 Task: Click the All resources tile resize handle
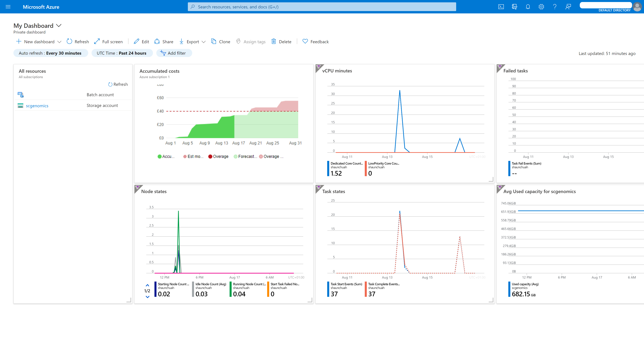[x=129, y=300]
